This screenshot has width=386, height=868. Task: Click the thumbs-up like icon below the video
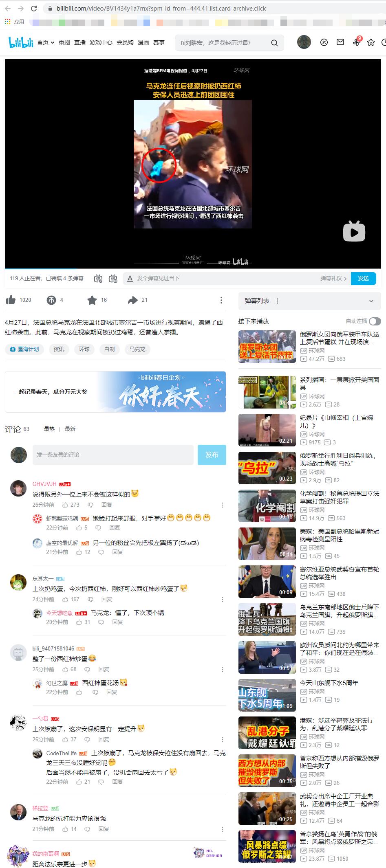[x=11, y=300]
